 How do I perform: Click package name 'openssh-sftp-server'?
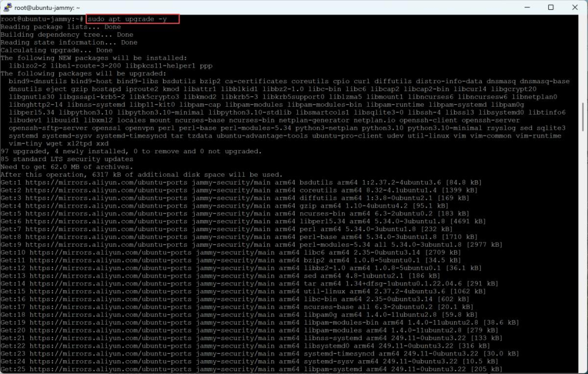click(48, 128)
